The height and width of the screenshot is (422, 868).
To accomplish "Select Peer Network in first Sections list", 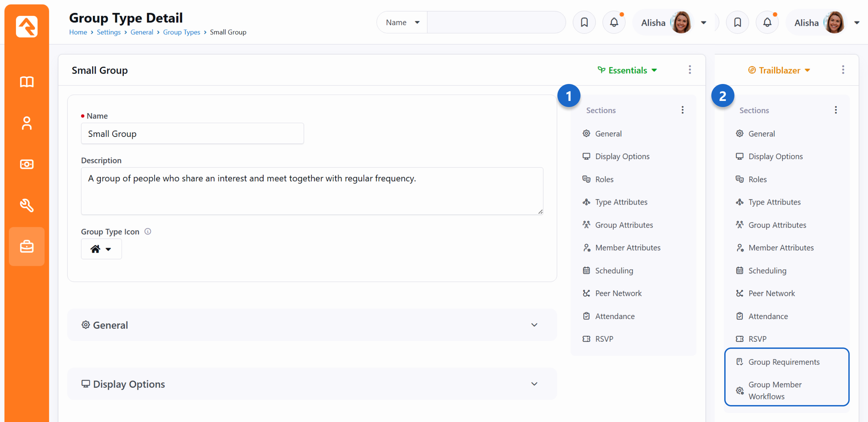I will [x=618, y=293].
